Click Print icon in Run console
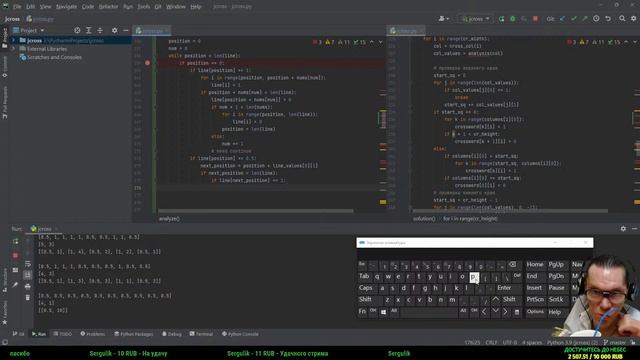640x360 pixels. [28, 287]
